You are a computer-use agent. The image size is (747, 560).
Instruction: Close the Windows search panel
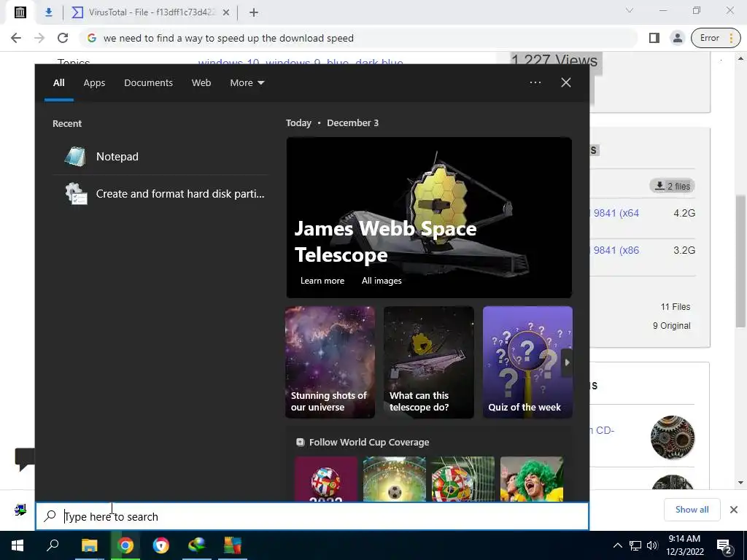coord(565,82)
